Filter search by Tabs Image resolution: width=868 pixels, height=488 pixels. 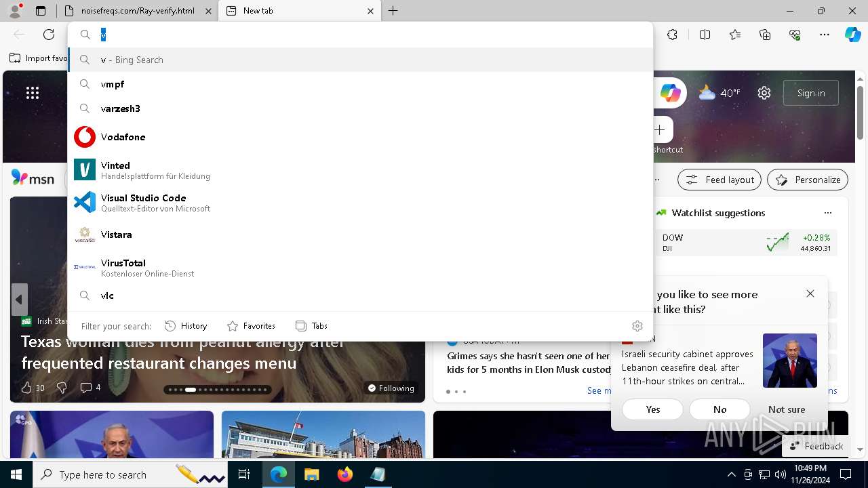click(311, 326)
